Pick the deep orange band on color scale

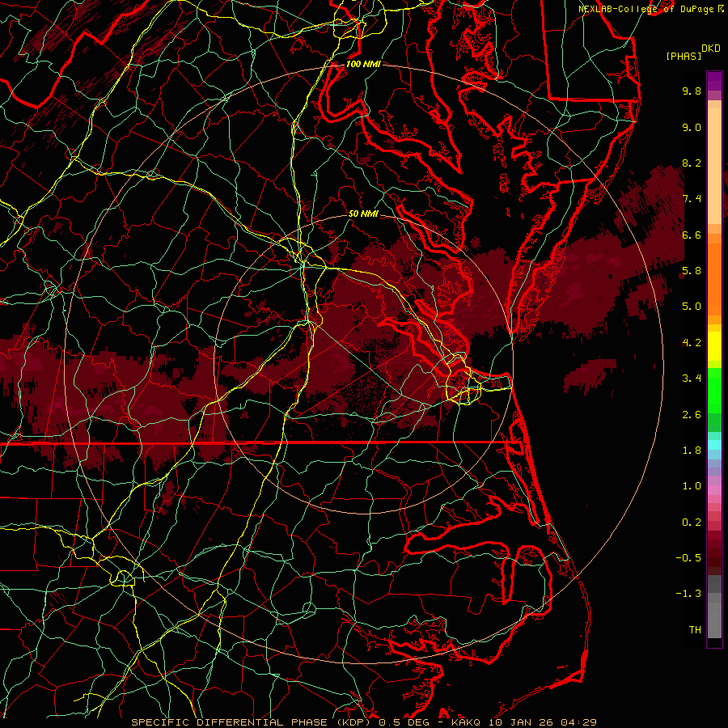pos(714,278)
